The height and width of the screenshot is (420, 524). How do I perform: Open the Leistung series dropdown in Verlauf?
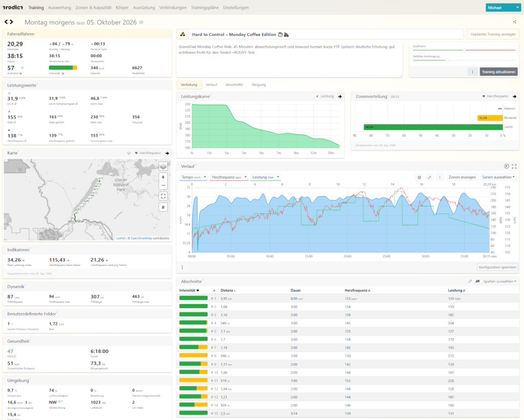tap(266, 177)
